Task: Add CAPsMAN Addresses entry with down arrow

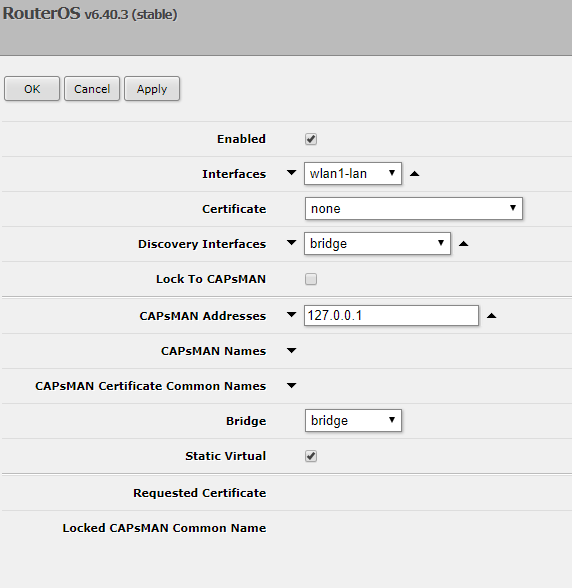Action: (x=291, y=315)
